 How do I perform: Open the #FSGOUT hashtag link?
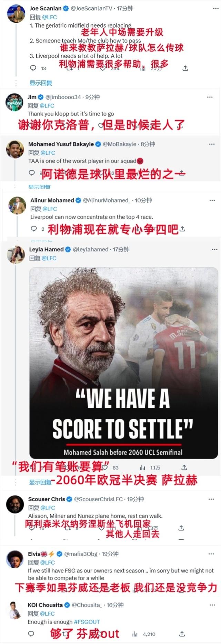coord(87,622)
